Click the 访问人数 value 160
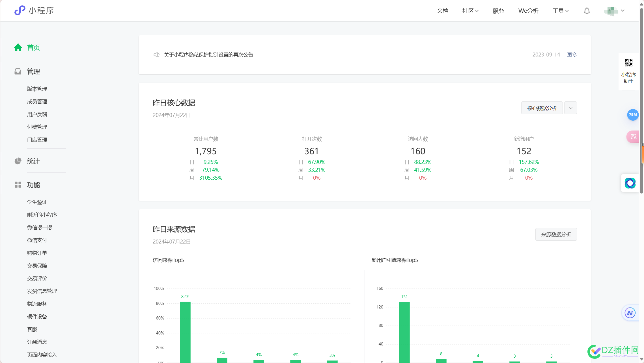 point(418,151)
